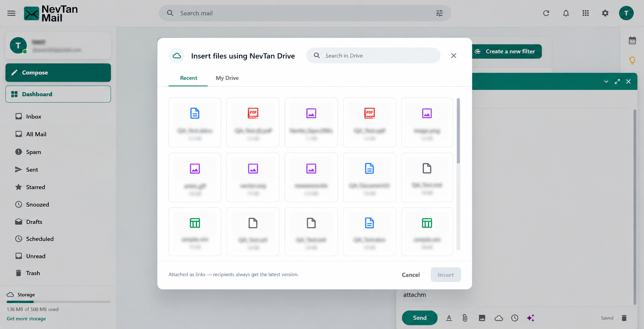Schedule send with the clock icon
Image resolution: width=644 pixels, height=329 pixels.
tap(515, 318)
